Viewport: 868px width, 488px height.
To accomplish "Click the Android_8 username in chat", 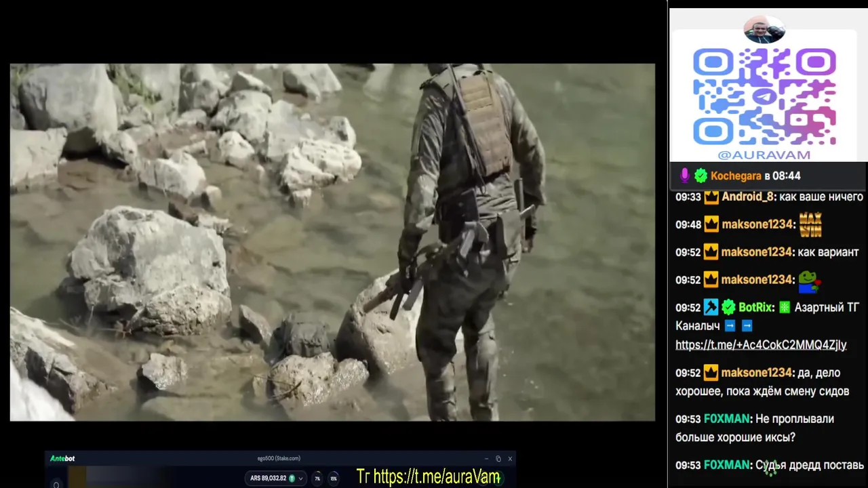I will tap(747, 197).
